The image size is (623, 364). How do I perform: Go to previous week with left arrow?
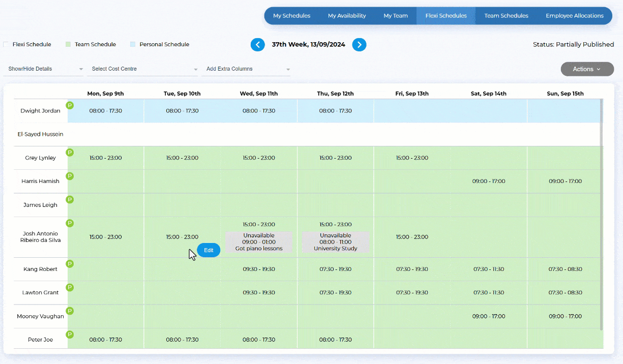[257, 45]
